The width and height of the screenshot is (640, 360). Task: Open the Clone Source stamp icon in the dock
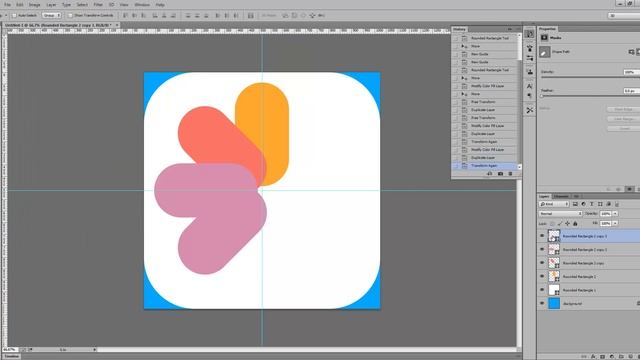click(x=529, y=72)
